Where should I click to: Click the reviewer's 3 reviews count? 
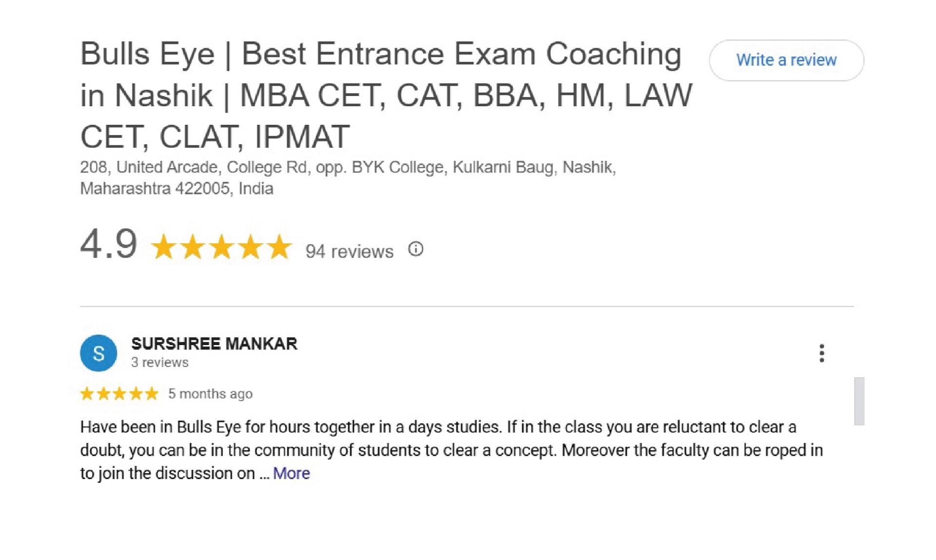(x=159, y=362)
